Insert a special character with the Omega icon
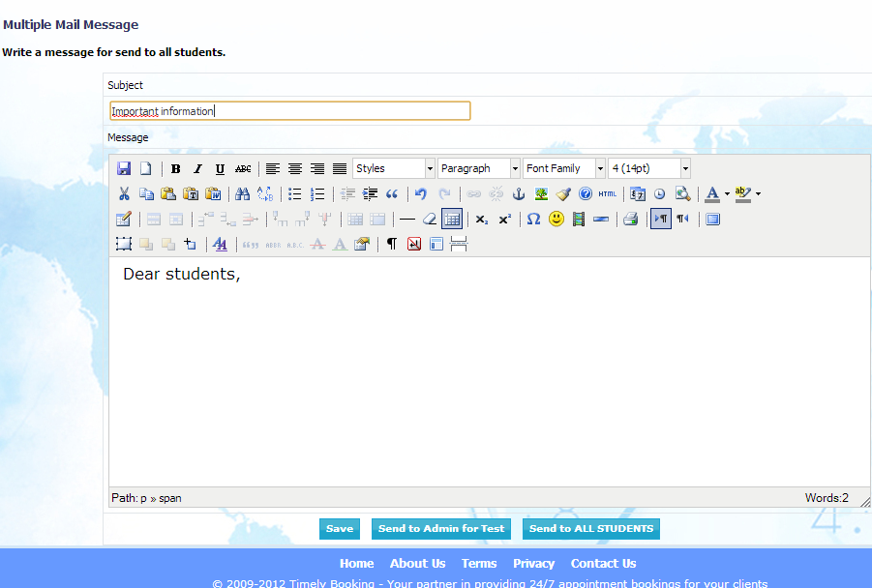The image size is (872, 588). point(533,219)
